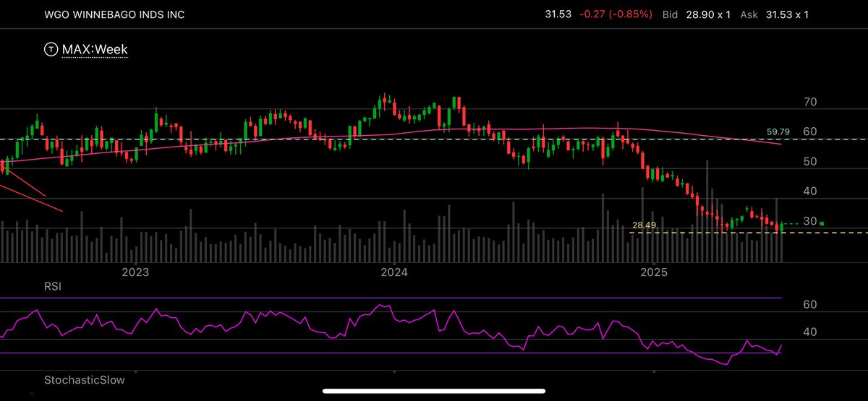Select the RSI indicator label
868x401 pixels.
(x=53, y=287)
